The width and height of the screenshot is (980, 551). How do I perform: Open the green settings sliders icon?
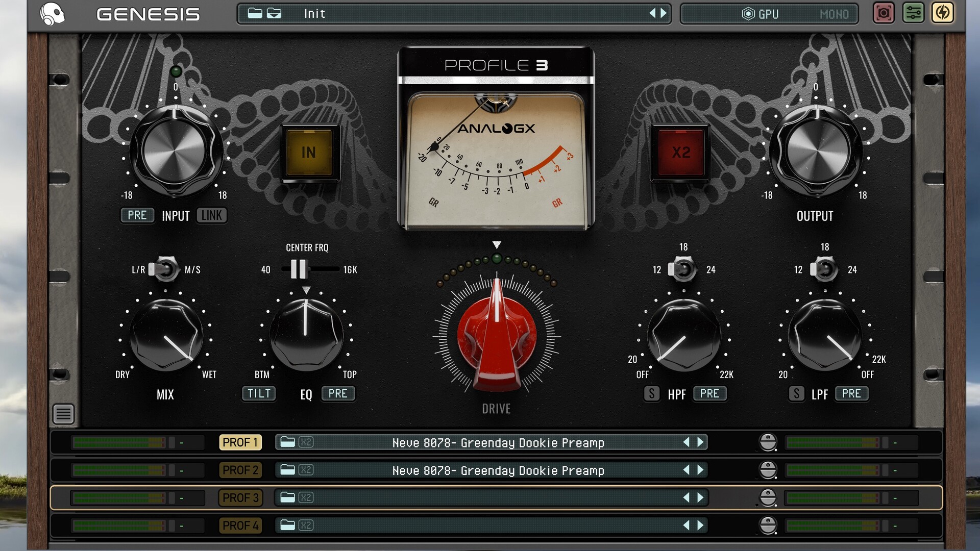coord(913,13)
